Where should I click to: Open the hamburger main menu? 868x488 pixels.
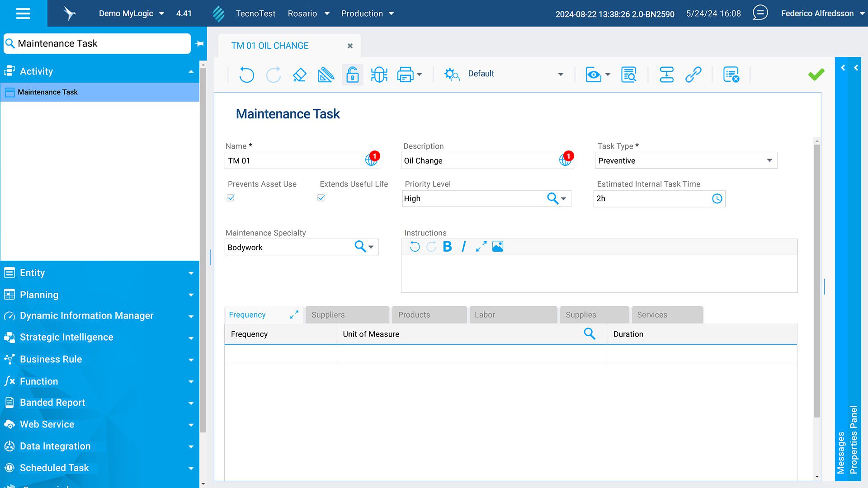(23, 13)
